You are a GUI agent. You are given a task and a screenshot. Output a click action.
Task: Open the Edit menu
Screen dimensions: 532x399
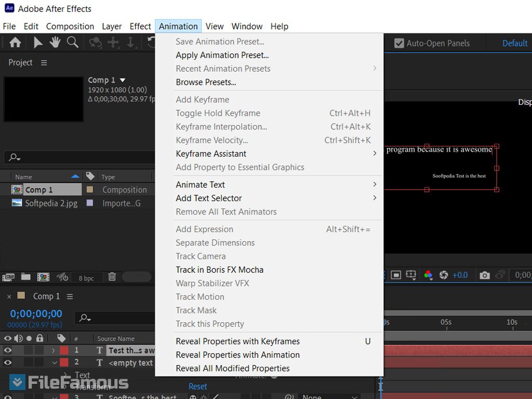pos(31,26)
